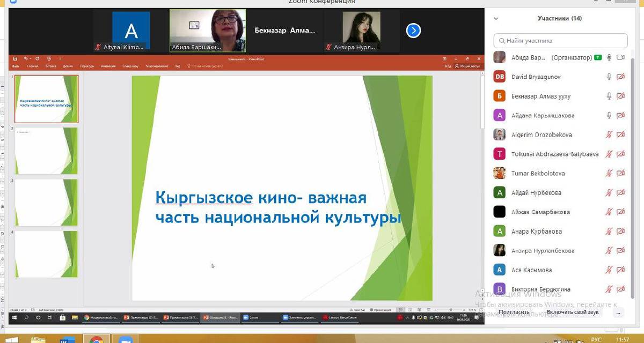Click the Undo arrow in PowerPoint title bar

26,58
